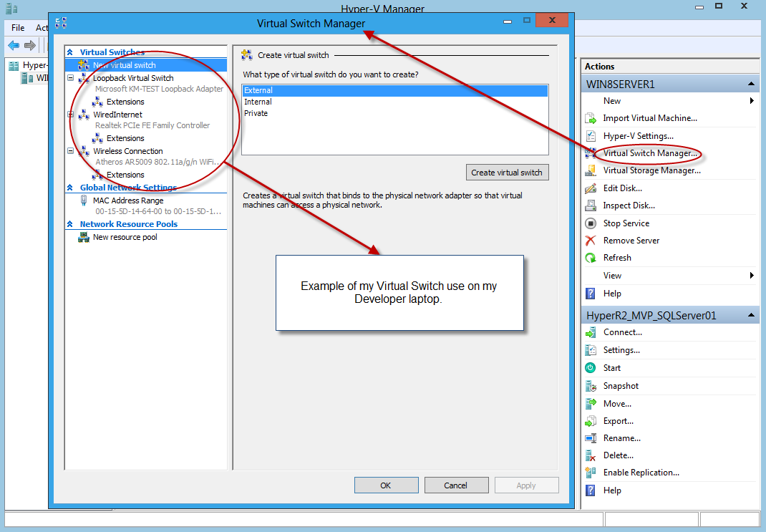Select Extensions under Loopback Virtual Switch
The image size is (766, 532).
(x=125, y=102)
